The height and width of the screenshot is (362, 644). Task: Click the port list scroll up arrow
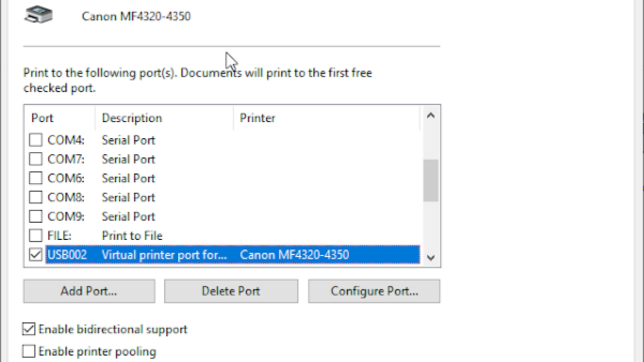coord(430,115)
